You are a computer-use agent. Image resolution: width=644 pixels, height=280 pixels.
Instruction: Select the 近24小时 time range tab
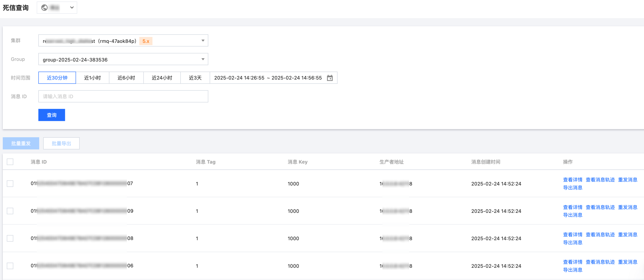coord(162,78)
